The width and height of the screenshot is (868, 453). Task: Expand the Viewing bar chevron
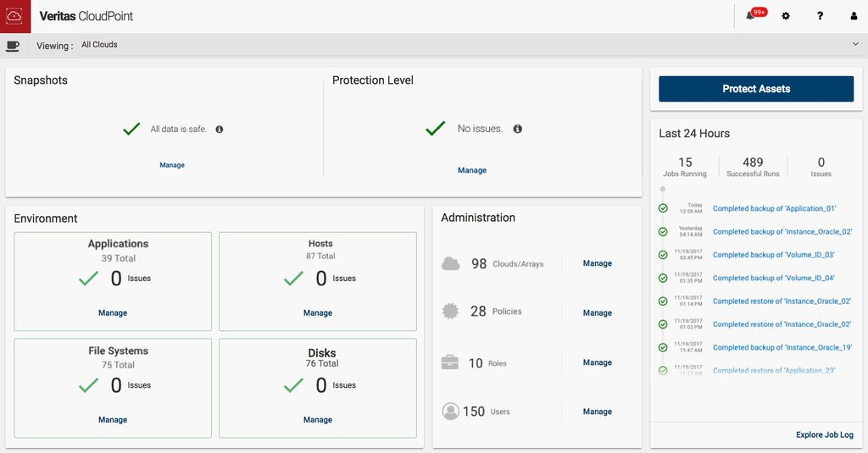coord(855,45)
